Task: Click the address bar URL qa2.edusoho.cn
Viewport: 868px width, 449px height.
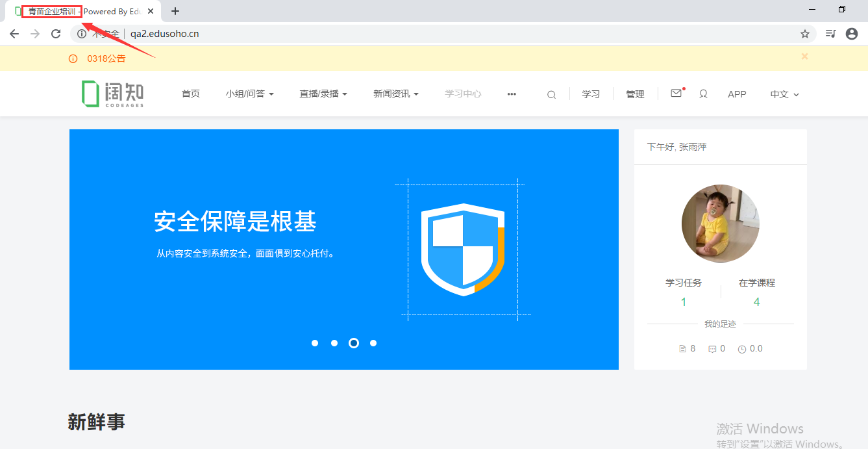Action: (165, 34)
